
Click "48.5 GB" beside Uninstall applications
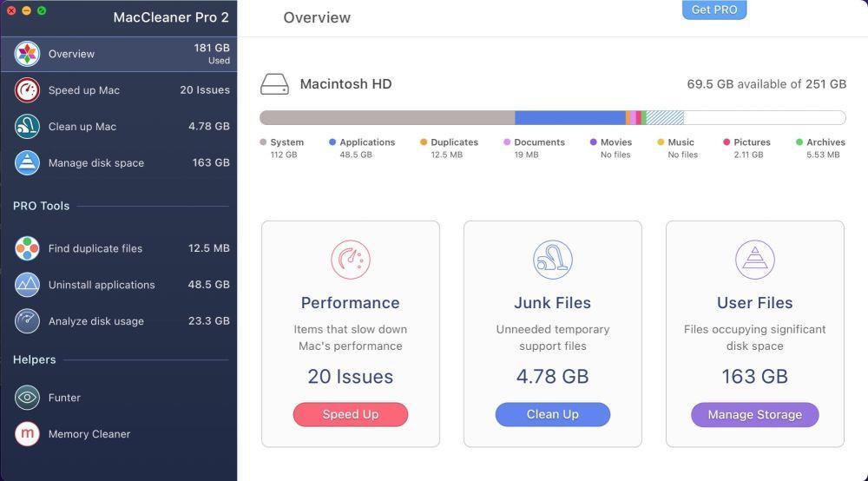point(208,285)
